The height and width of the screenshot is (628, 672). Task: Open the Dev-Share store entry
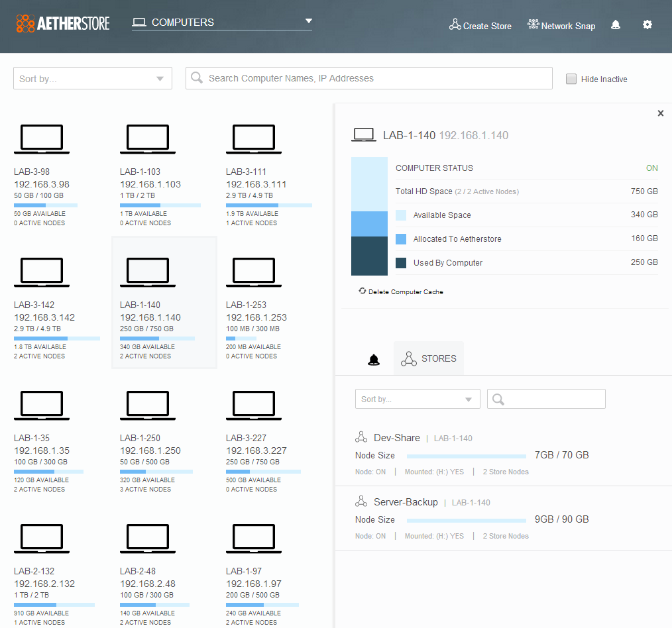point(396,438)
